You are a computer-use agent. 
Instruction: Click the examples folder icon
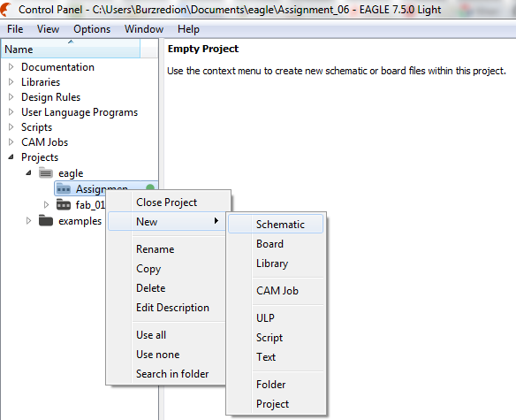[x=46, y=220]
